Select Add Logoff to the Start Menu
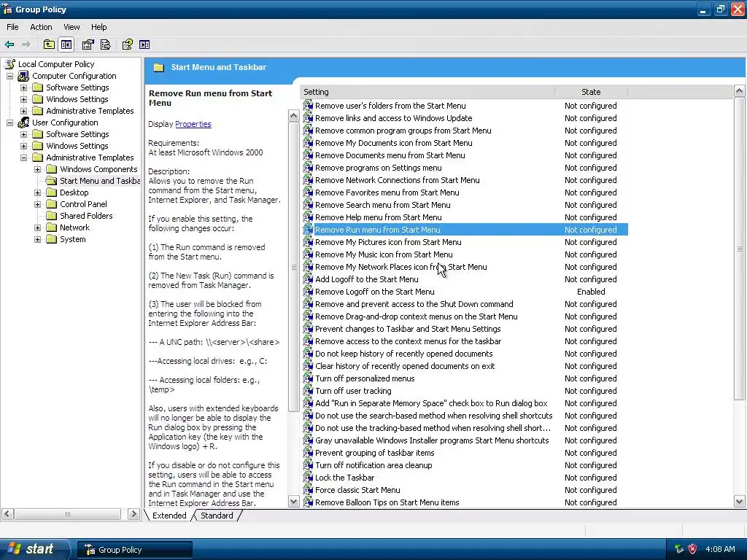The height and width of the screenshot is (560, 747). 366,279
